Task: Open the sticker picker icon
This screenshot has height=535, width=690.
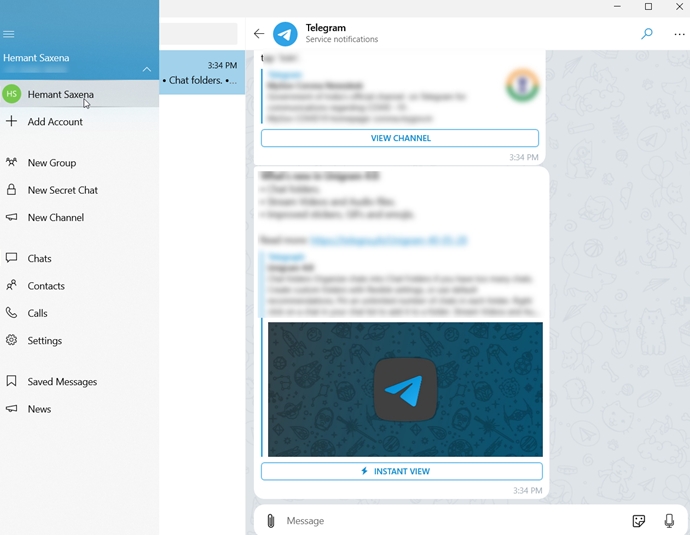Action: click(x=639, y=521)
